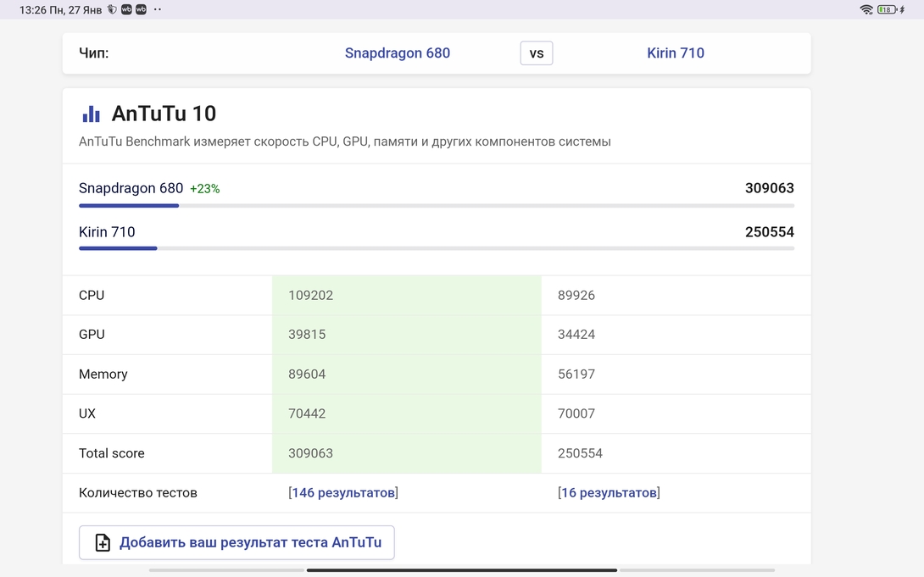Tap the two-dot overflow indicator near the clock
Image resolution: width=924 pixels, height=577 pixels.
(157, 9)
